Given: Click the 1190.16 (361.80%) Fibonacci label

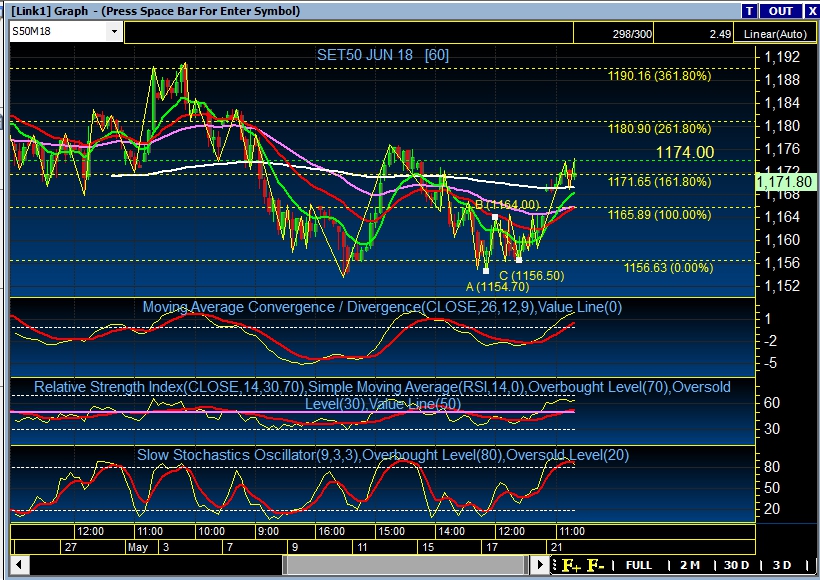Looking at the screenshot, I should coord(659,76).
